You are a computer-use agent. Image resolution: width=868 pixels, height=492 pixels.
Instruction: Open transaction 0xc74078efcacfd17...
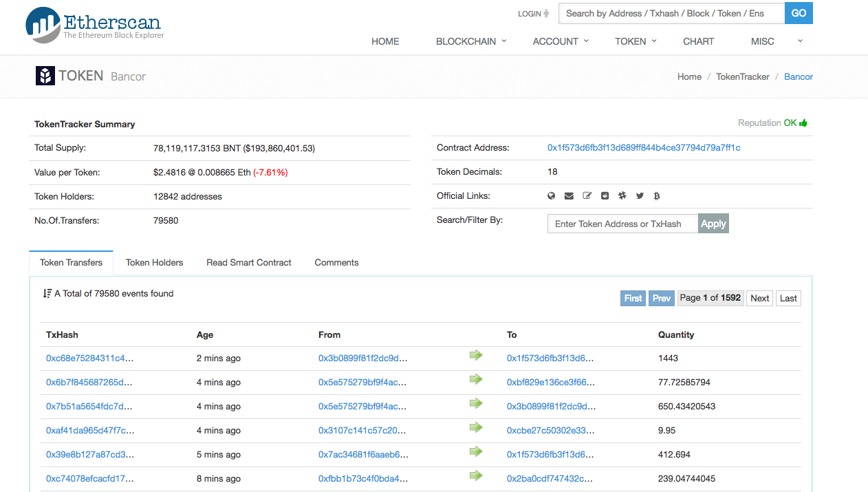pos(90,479)
